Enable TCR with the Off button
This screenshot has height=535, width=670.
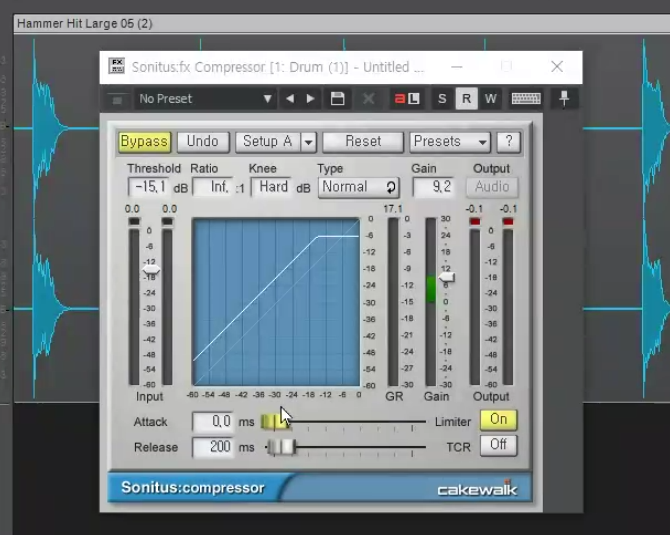[x=498, y=445]
